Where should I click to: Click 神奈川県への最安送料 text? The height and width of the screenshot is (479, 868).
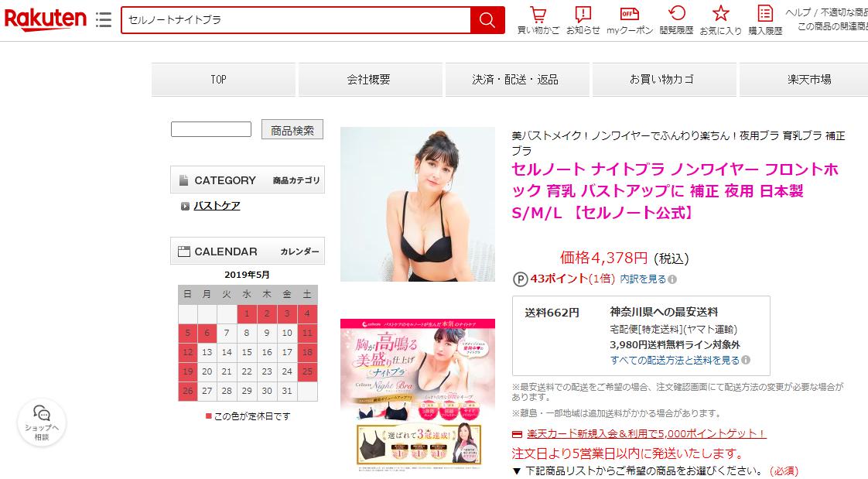pos(664,312)
